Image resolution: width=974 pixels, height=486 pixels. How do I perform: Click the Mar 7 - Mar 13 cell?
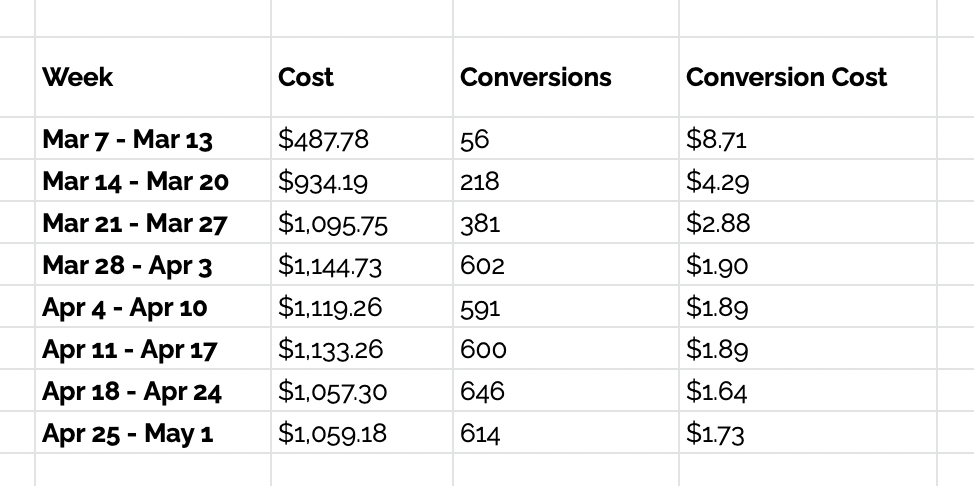[153, 138]
